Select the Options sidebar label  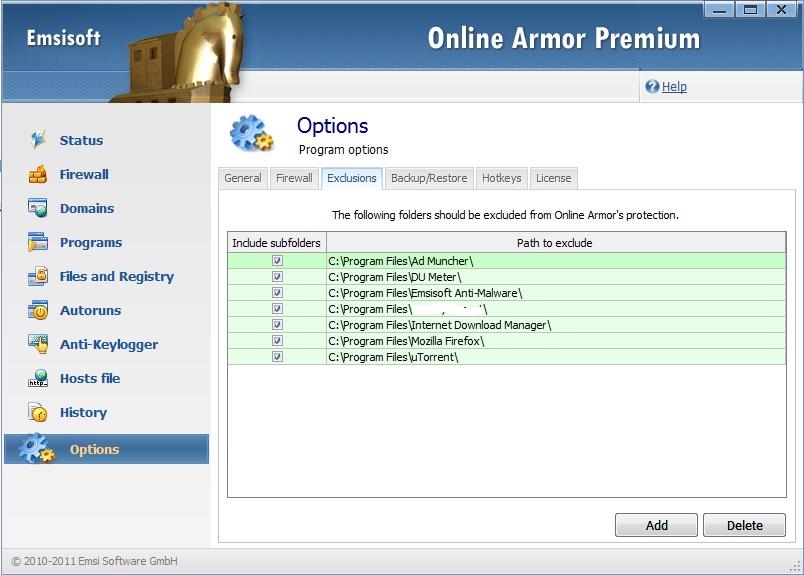pos(94,449)
